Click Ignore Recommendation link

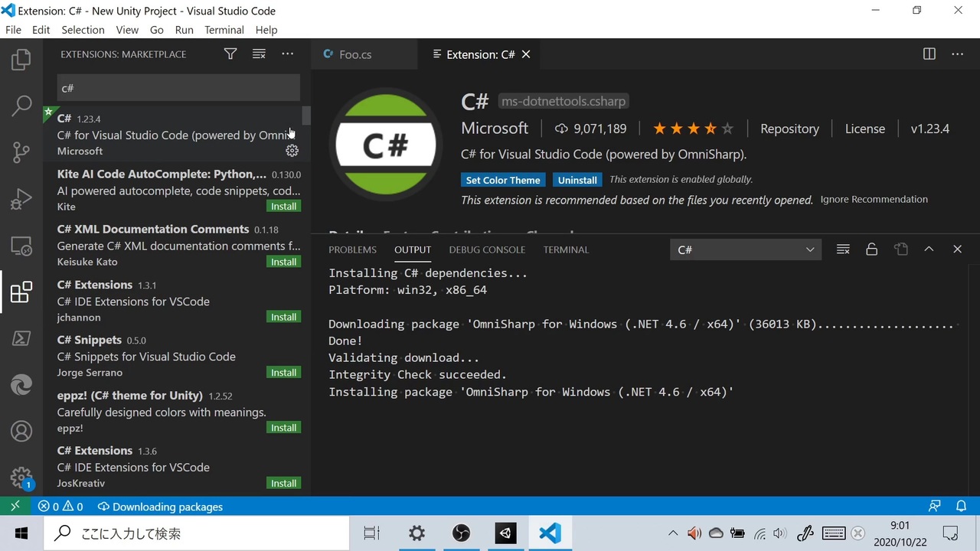click(x=874, y=199)
